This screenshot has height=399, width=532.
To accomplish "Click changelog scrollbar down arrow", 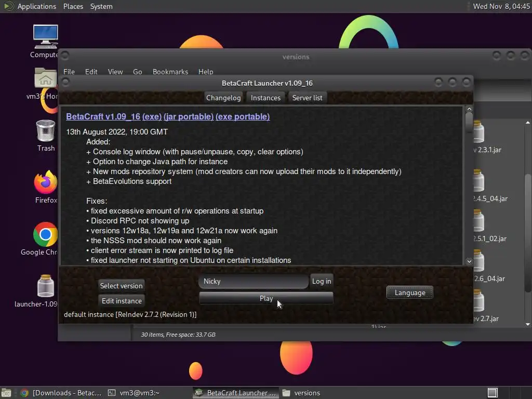I will (469, 261).
